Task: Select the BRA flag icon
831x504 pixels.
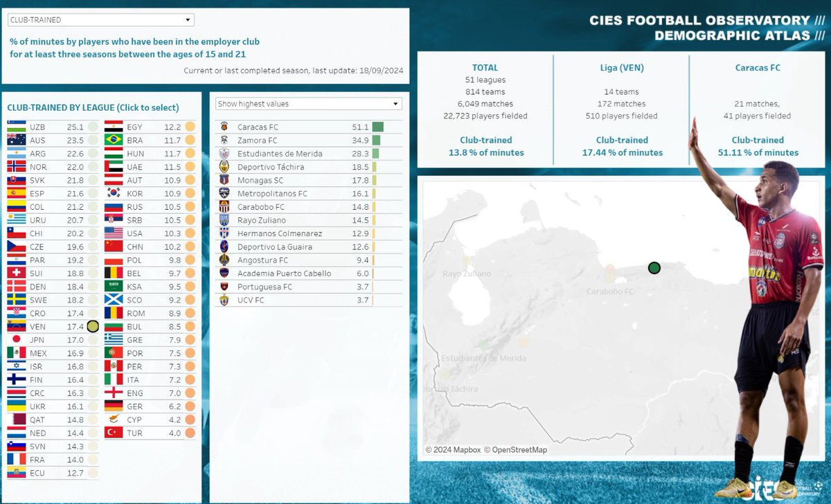Action: (114, 141)
